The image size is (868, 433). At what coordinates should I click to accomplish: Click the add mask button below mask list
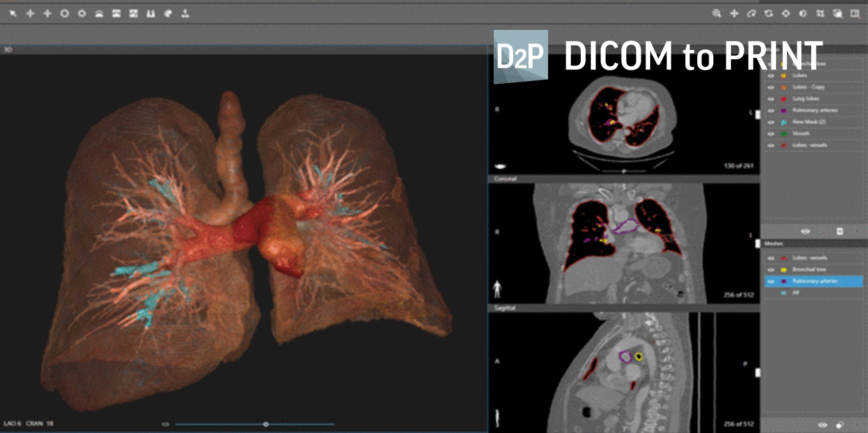[840, 231]
